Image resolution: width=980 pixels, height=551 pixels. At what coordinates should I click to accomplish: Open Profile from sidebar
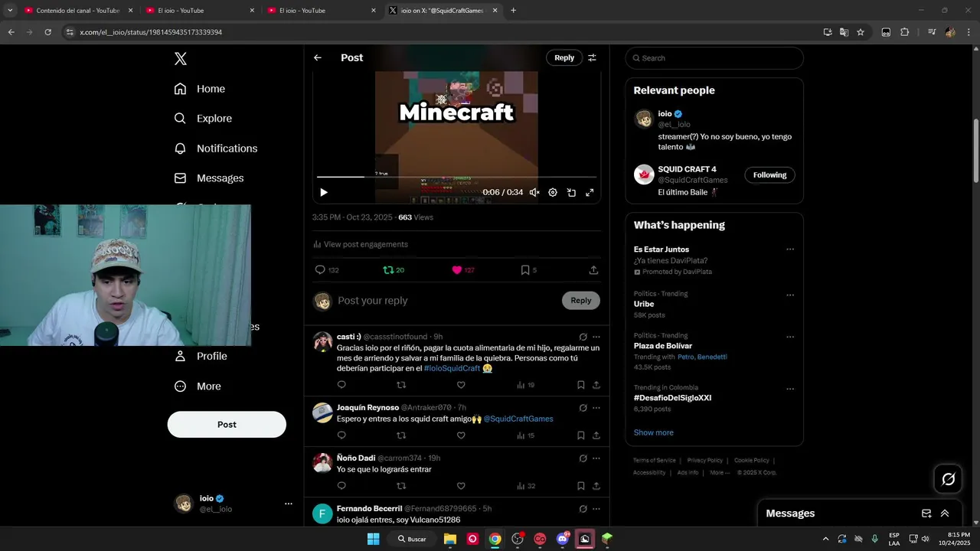pos(201,357)
